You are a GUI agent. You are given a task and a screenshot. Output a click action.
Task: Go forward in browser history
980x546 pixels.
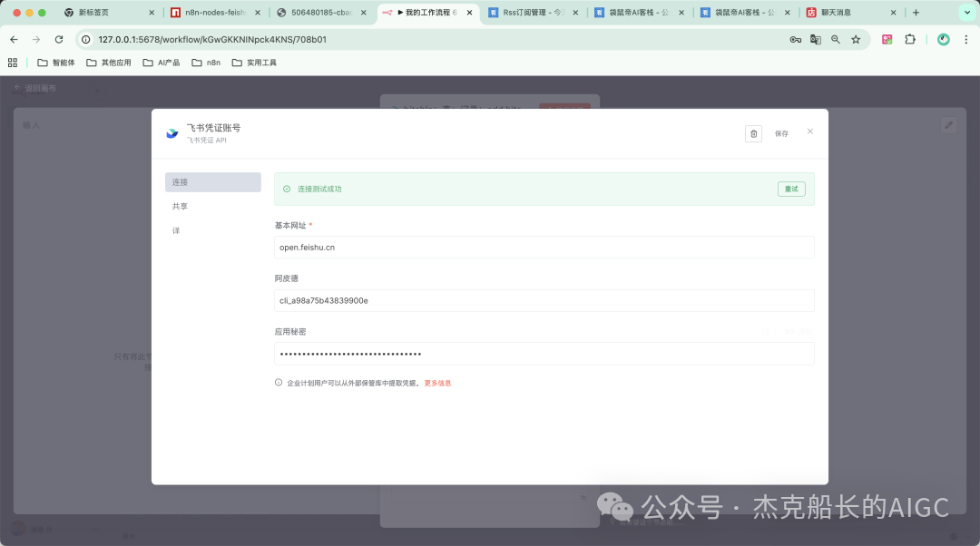coord(36,39)
